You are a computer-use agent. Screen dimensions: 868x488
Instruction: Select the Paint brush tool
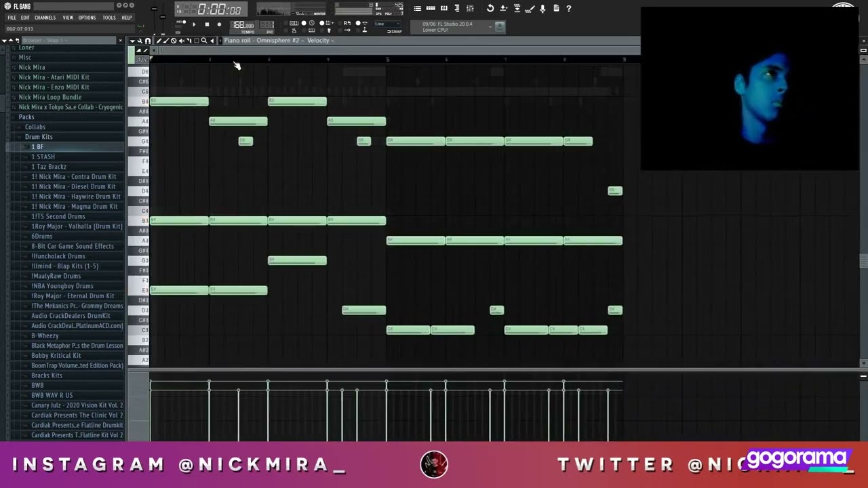tap(166, 41)
